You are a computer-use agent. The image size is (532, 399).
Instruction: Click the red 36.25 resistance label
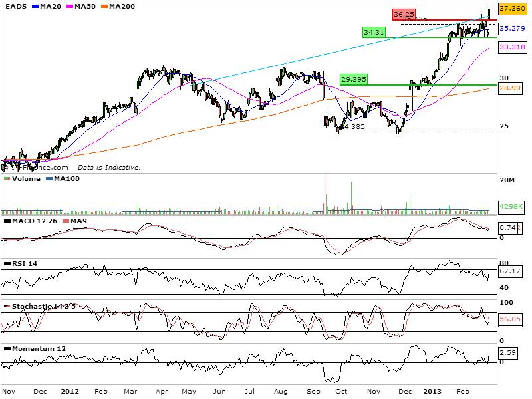point(404,14)
